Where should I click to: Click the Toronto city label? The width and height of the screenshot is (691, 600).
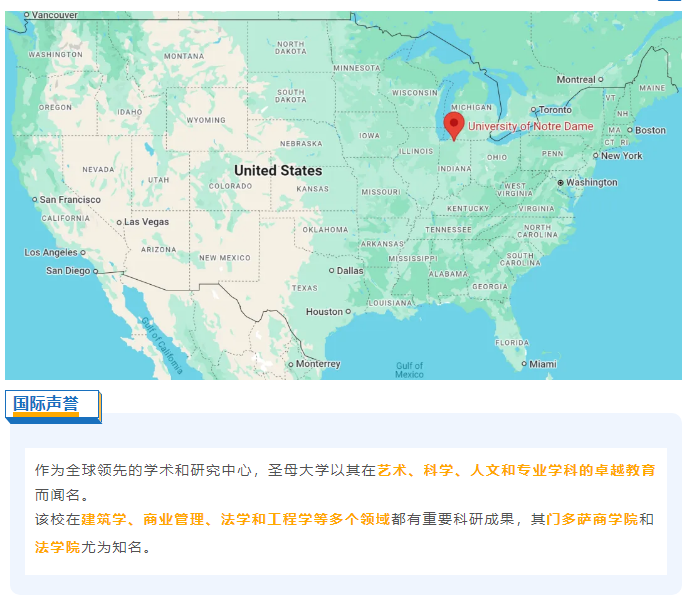click(x=555, y=110)
